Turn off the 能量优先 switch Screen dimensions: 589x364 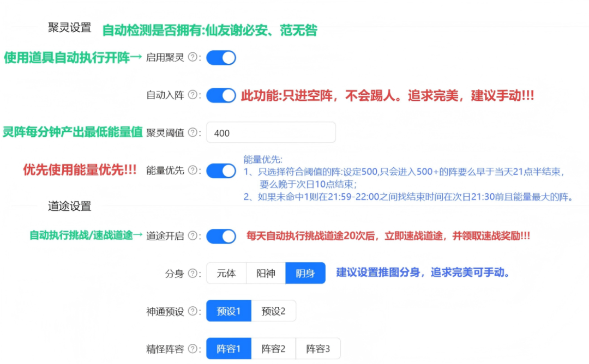click(x=221, y=171)
